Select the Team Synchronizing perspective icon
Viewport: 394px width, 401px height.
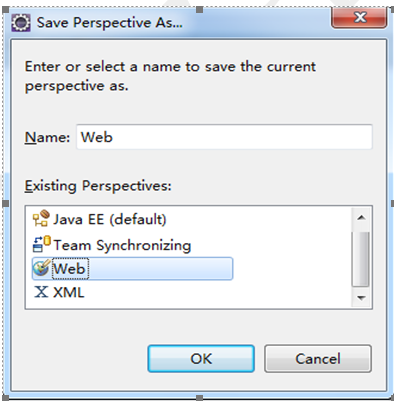pos(42,244)
